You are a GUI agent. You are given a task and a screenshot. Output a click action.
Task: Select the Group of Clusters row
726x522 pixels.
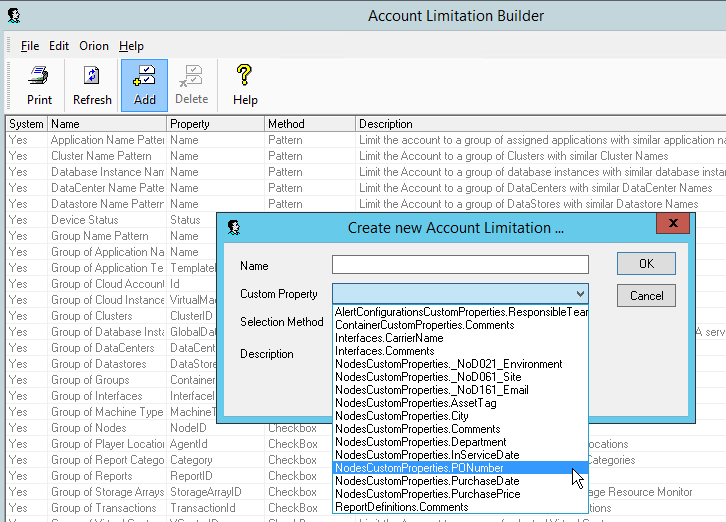tap(111, 316)
